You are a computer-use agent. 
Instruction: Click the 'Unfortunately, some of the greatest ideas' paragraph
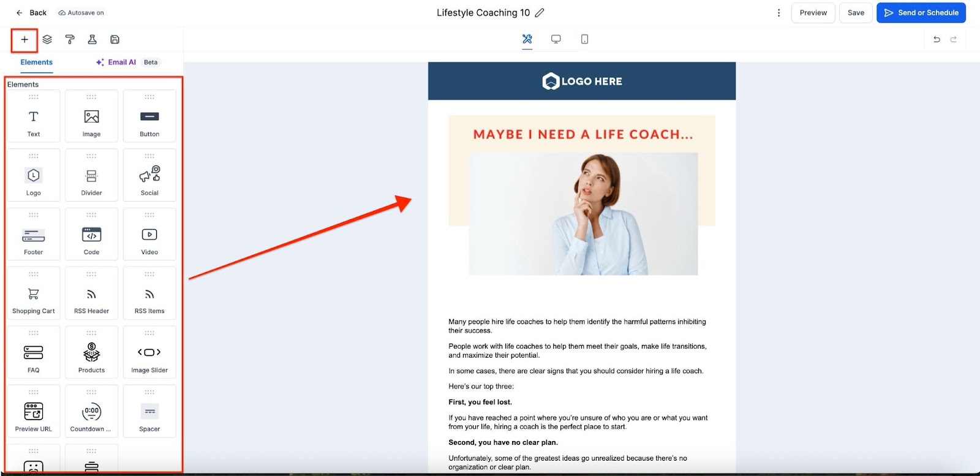568,463
